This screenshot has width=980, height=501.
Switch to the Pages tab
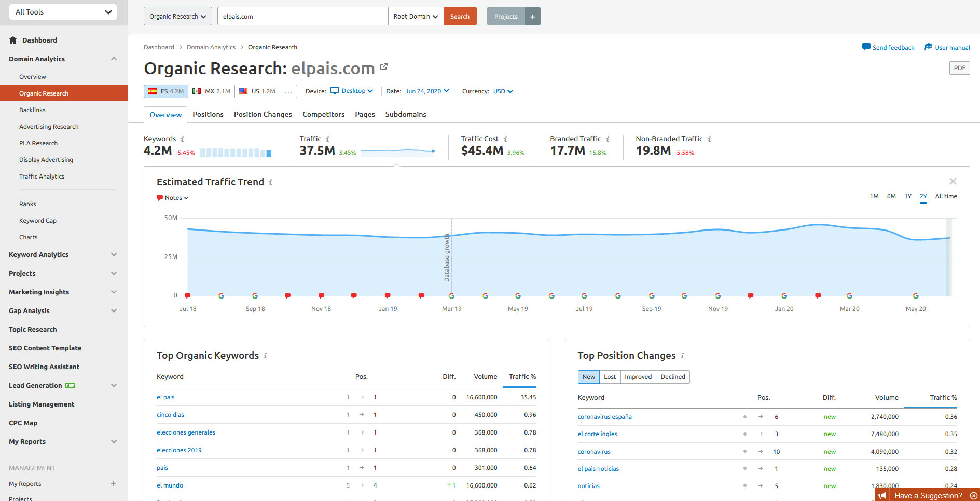pyautogui.click(x=365, y=114)
